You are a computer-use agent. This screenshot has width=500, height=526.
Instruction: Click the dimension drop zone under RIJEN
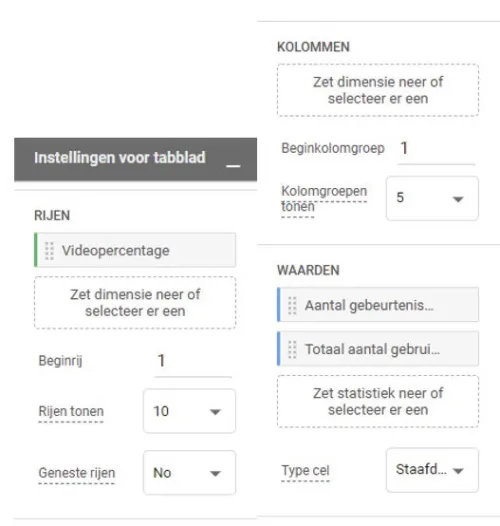[135, 303]
